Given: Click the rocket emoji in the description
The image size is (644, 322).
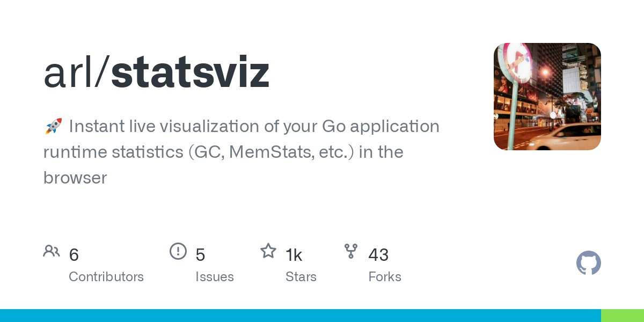Looking at the screenshot, I should 53,127.
